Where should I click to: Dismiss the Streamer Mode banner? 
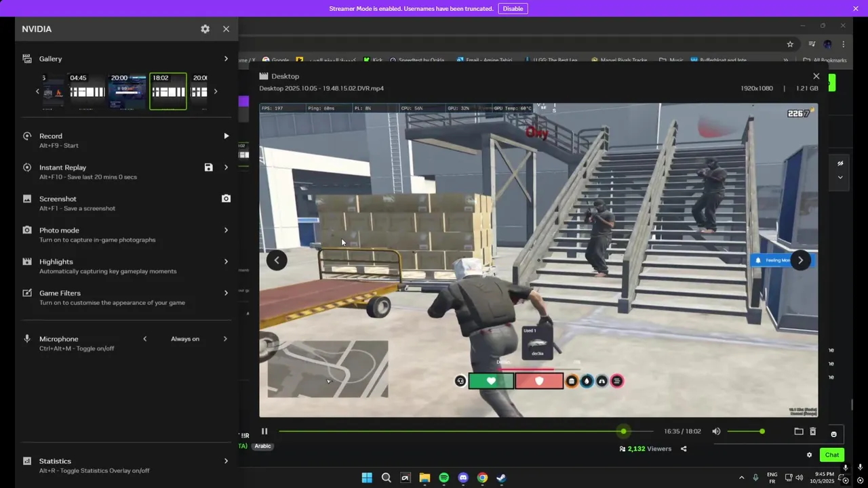[856, 9]
